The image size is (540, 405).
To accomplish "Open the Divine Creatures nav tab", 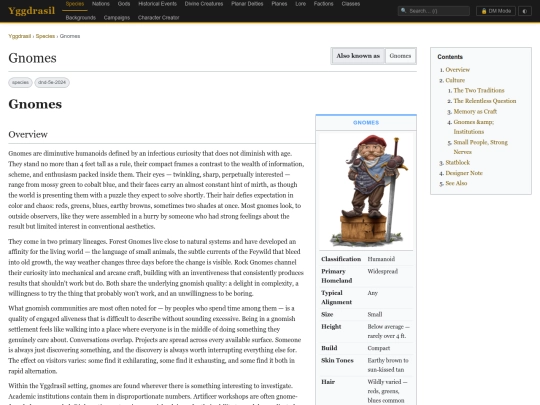I will click(x=204, y=4).
